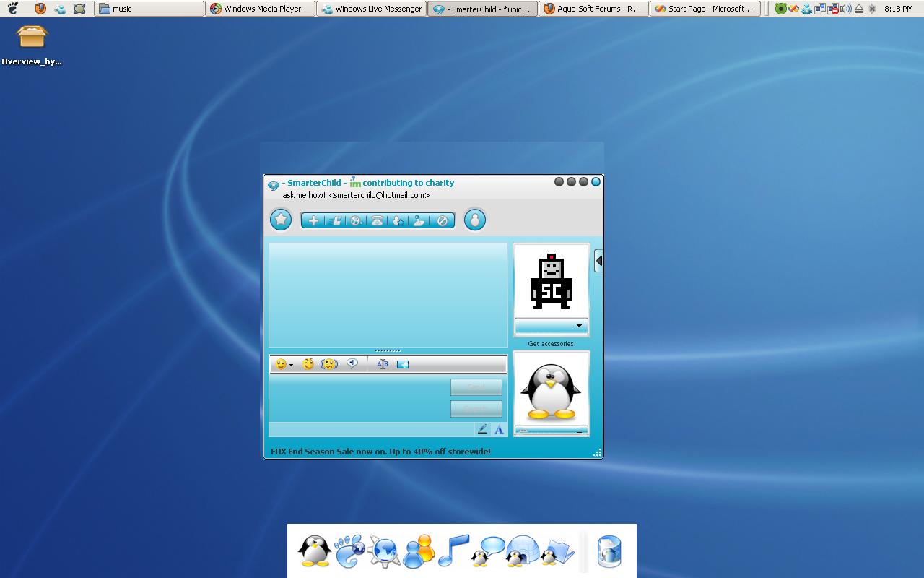
Task: Toggle handwriting mode pen tab
Action: point(482,429)
